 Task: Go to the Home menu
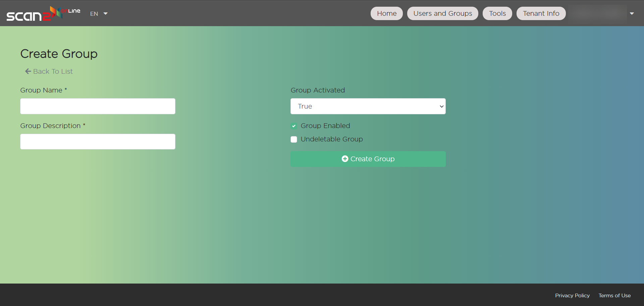(x=386, y=13)
